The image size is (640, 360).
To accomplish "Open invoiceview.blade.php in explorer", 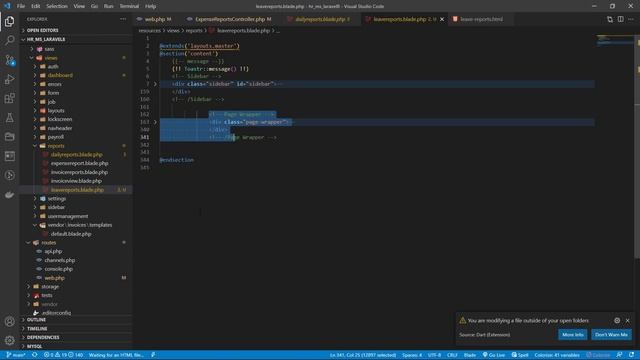I will (76, 181).
